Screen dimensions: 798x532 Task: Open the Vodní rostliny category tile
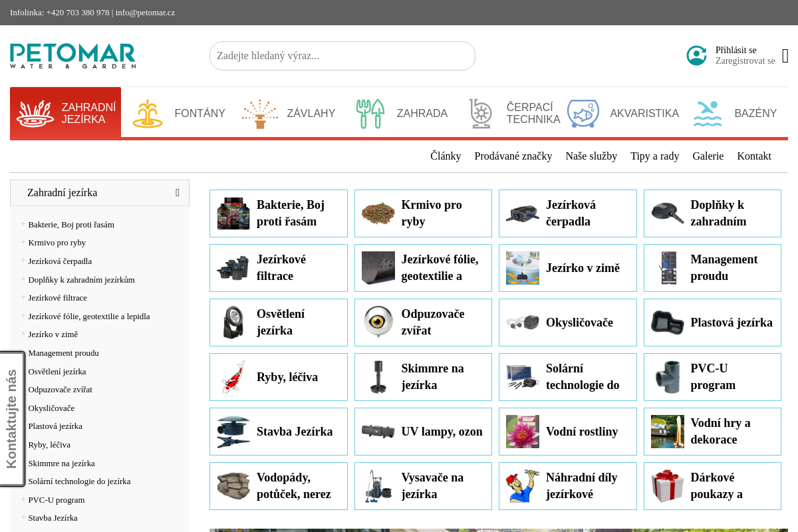[567, 432]
